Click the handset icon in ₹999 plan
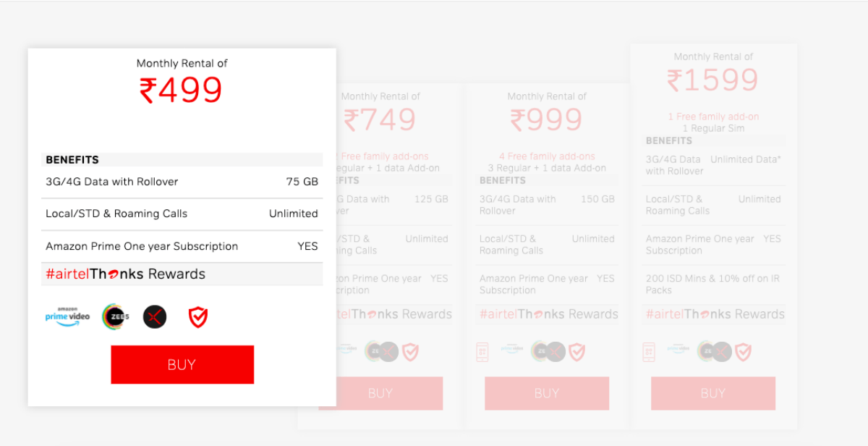 click(x=484, y=352)
